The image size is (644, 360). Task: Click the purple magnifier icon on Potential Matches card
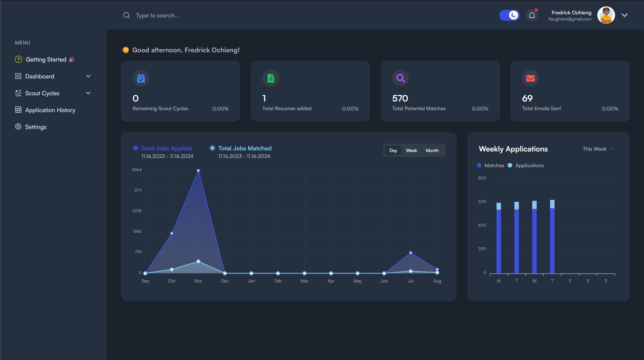[x=401, y=78]
